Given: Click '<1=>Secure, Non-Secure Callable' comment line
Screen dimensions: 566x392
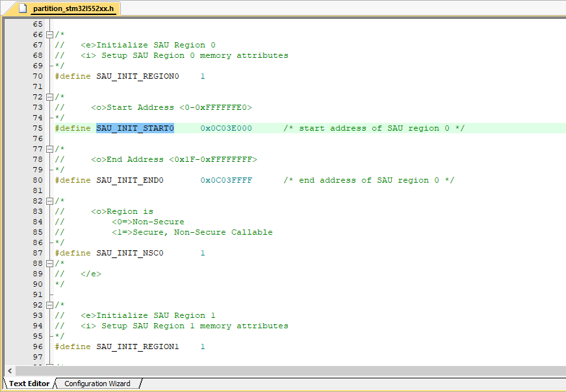Looking at the screenshot, I should click(192, 233).
